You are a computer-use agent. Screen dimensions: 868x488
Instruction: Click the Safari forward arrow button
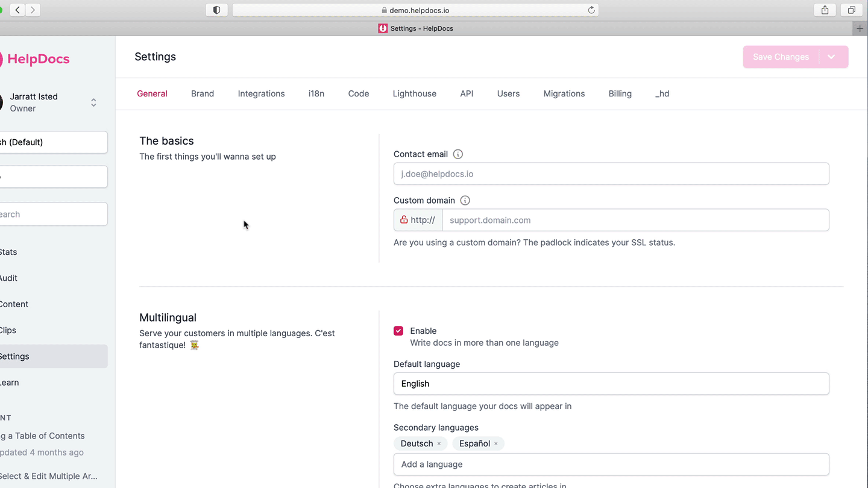point(33,10)
